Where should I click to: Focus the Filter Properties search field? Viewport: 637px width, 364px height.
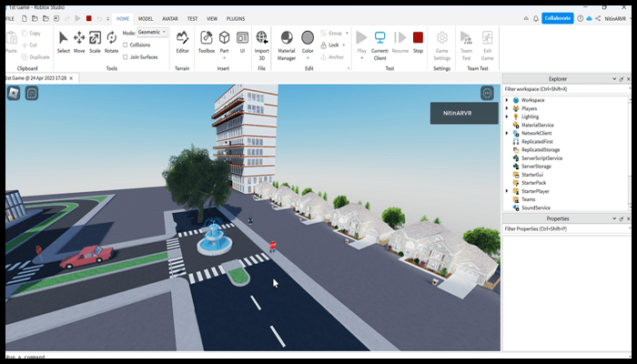click(565, 228)
